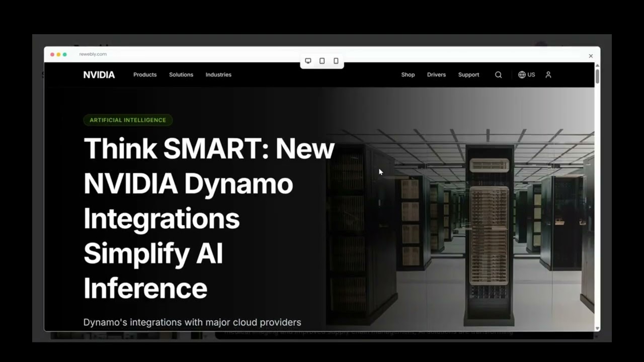Image resolution: width=644 pixels, height=362 pixels.
Task: Click the green window maximize dot
Action: pyautogui.click(x=64, y=54)
